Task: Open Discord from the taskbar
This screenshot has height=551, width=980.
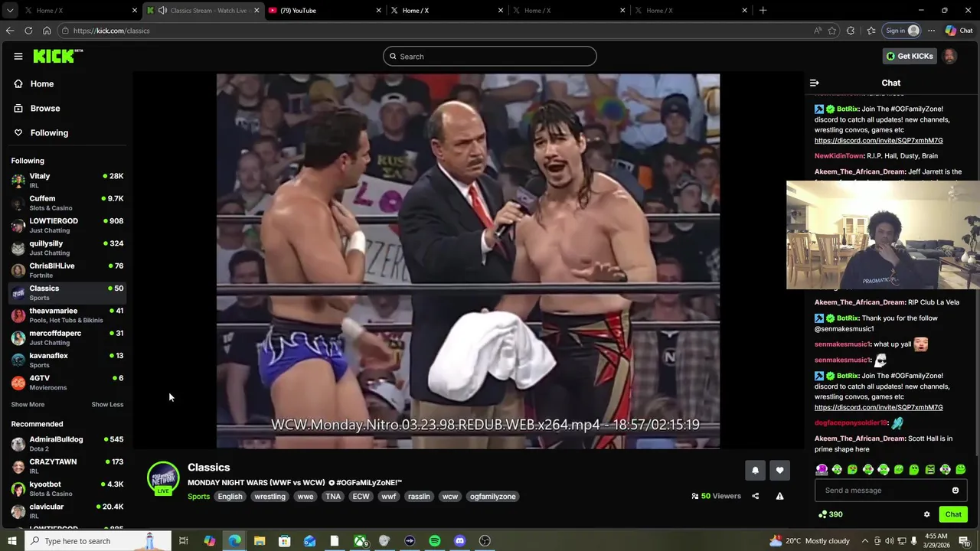Action: click(x=459, y=541)
